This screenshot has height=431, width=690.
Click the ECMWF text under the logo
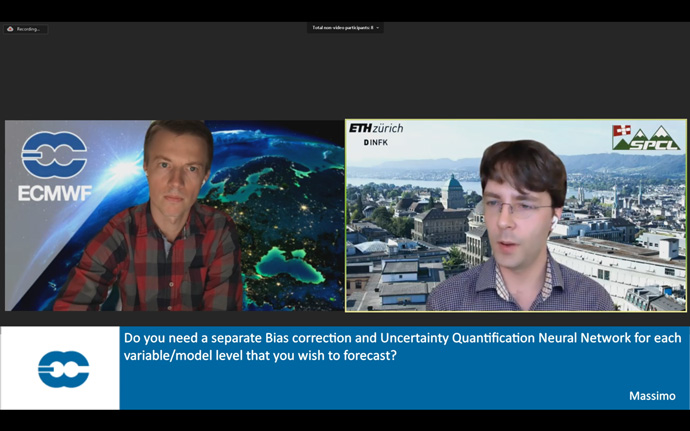[54, 193]
